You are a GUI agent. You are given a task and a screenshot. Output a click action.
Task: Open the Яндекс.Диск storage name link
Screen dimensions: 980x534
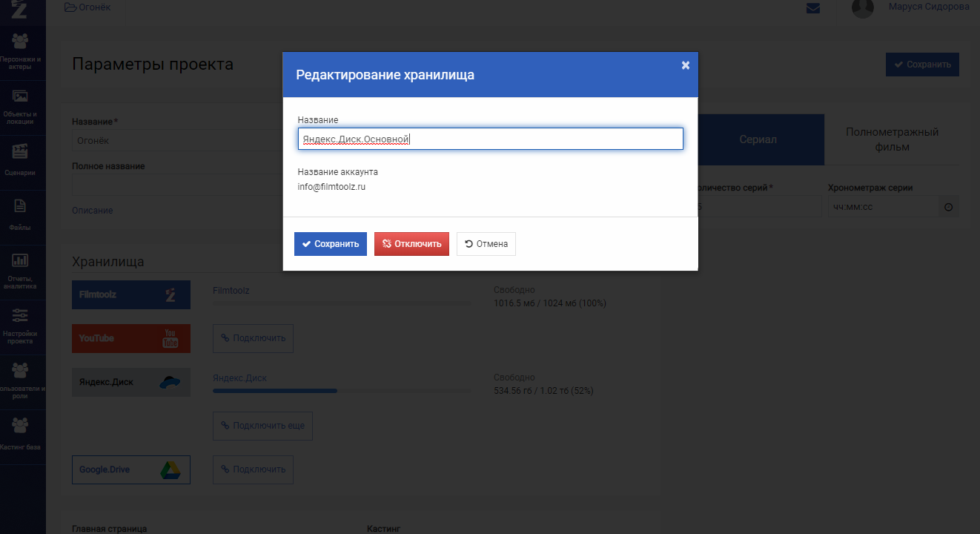(x=239, y=378)
